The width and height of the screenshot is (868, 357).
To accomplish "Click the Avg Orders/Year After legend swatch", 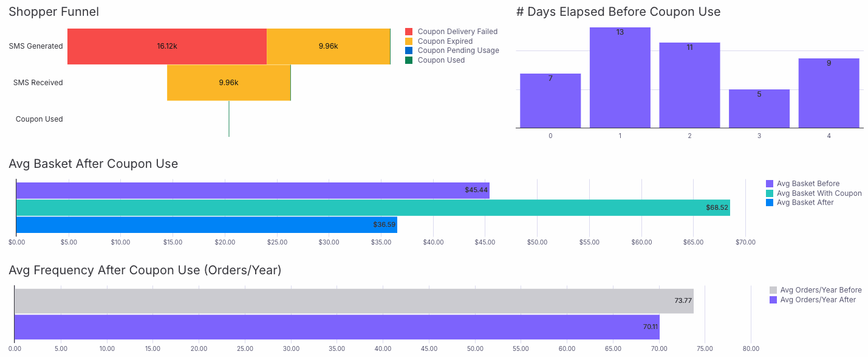I will (x=773, y=300).
